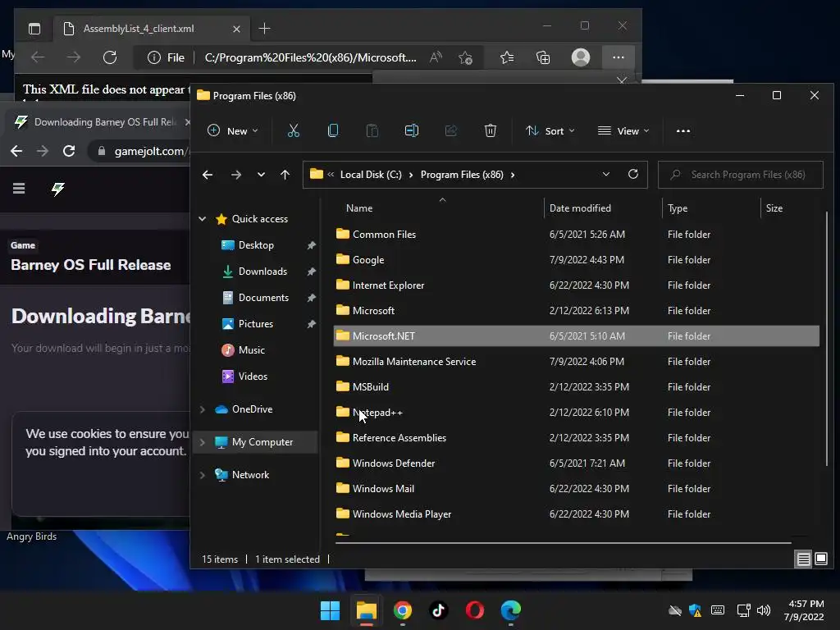Screen dimensions: 840x630
Task: Select Music in the navigation pane
Action: pos(251,350)
